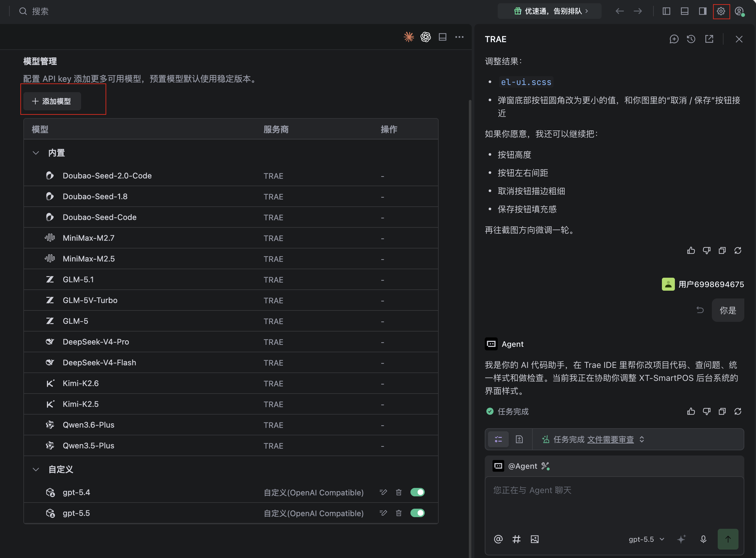Screen dimensions: 756x558
Task: Toggle the bottom panel layout icon
Action: [x=684, y=11]
